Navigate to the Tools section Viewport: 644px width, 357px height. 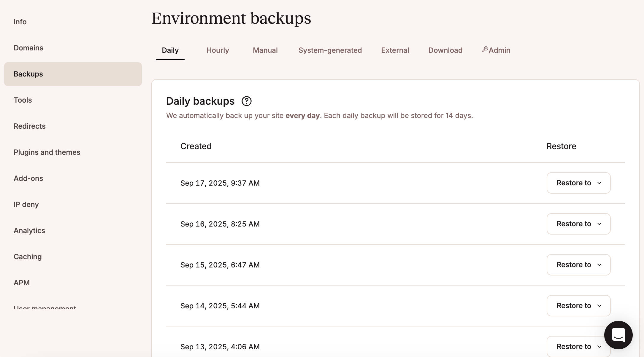[x=23, y=100]
